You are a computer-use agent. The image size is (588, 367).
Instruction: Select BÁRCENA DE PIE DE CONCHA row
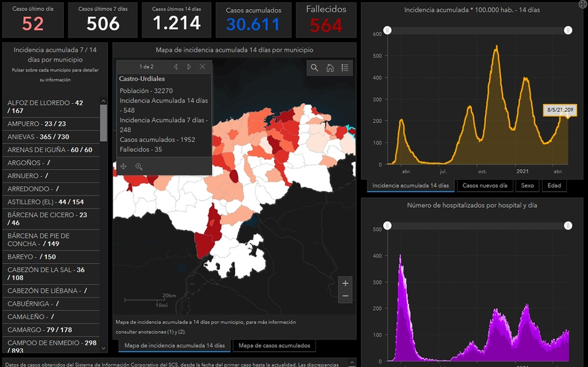click(51, 240)
